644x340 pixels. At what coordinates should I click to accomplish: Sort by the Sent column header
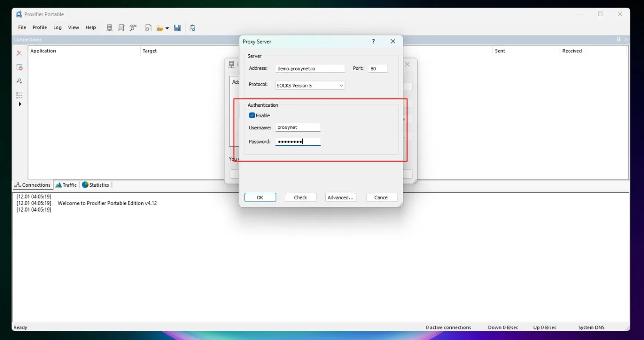(526, 51)
